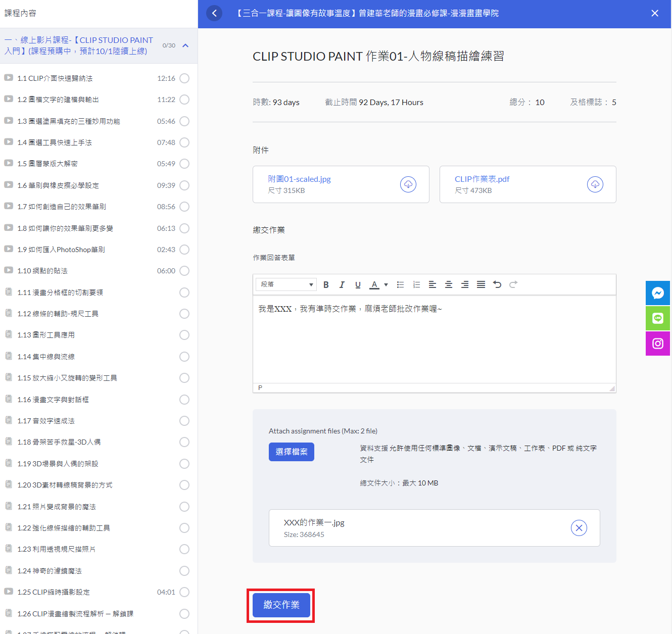Select the uploaded file name XXX的作業一.jpg
The width and height of the screenshot is (672, 634).
click(x=314, y=522)
